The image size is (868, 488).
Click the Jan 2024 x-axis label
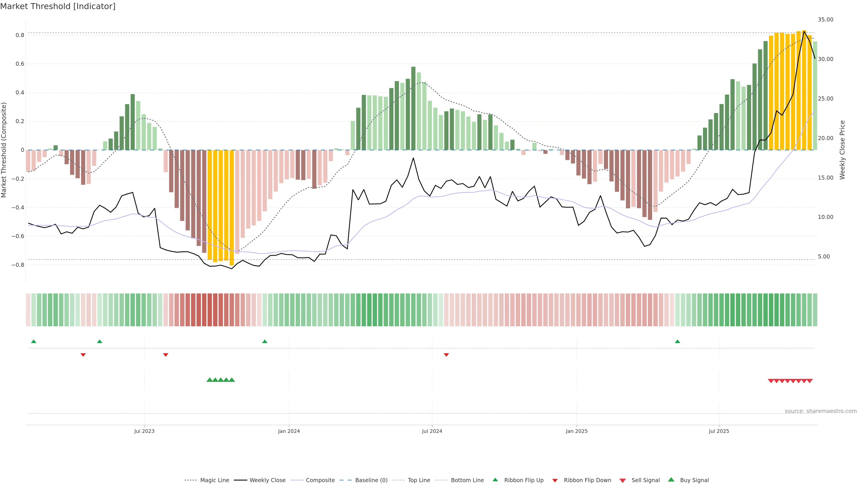[x=289, y=431]
